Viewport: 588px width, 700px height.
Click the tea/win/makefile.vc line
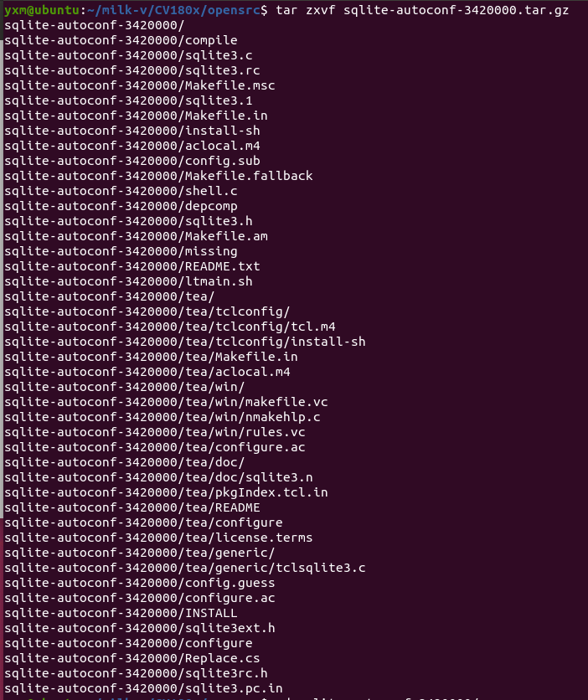[166, 402]
